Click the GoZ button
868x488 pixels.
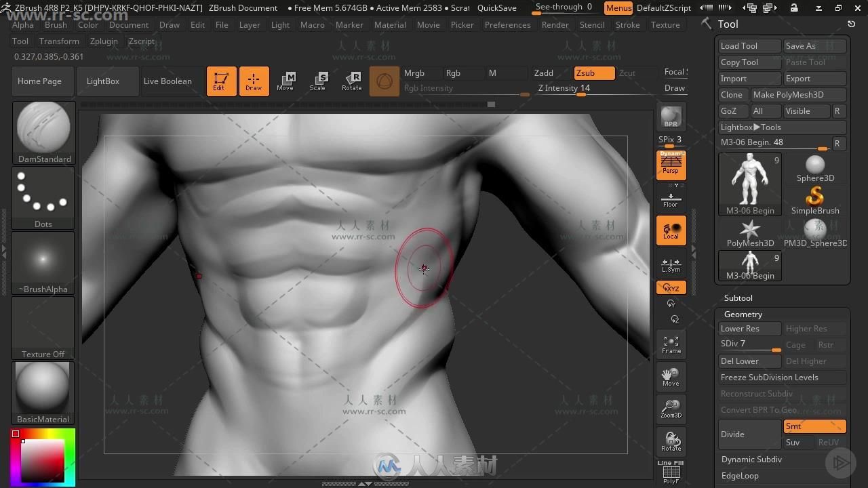[x=732, y=111]
